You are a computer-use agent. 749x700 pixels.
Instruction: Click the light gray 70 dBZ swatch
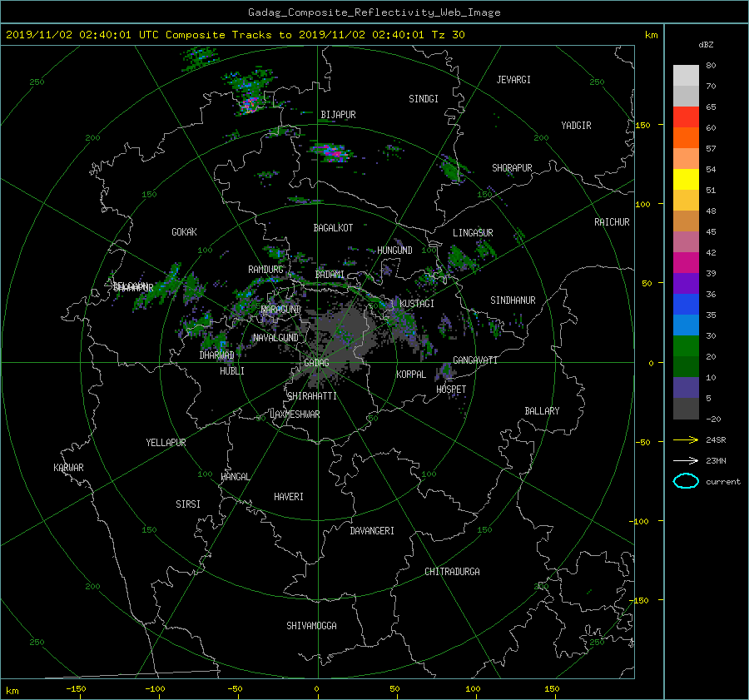pyautogui.click(x=686, y=75)
